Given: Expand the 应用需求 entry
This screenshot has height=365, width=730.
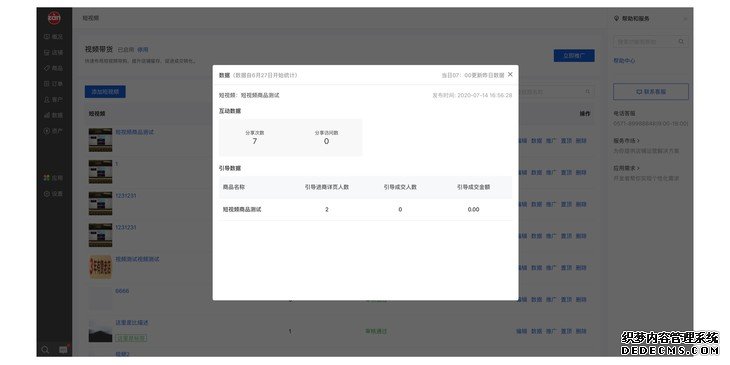Looking at the screenshot, I should pos(626,168).
